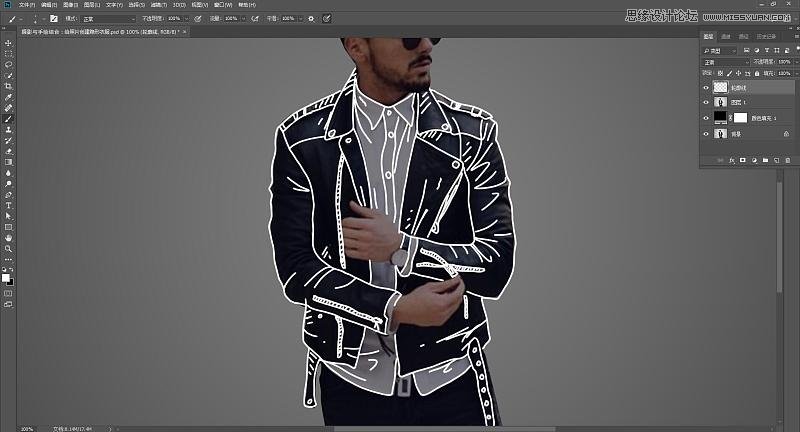The height and width of the screenshot is (432, 800).
Task: Select the Horizontal Type tool
Action: click(x=8, y=206)
